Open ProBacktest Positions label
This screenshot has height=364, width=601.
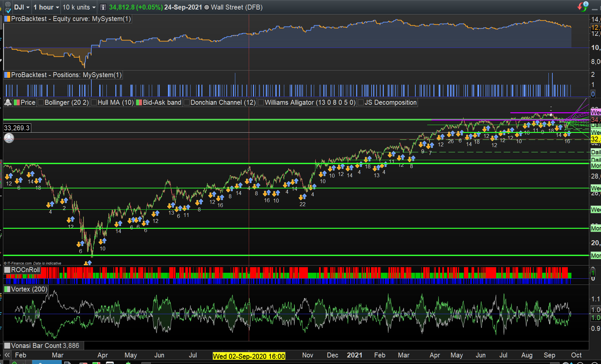tap(66, 75)
